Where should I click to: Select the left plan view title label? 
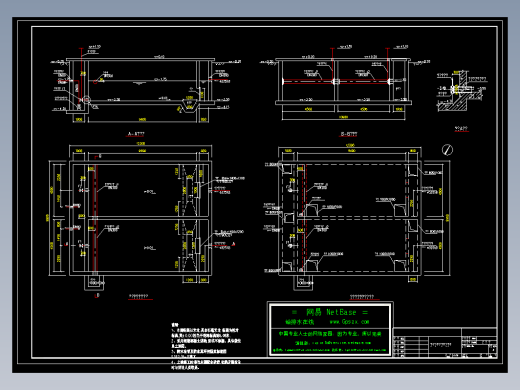pos(140,296)
